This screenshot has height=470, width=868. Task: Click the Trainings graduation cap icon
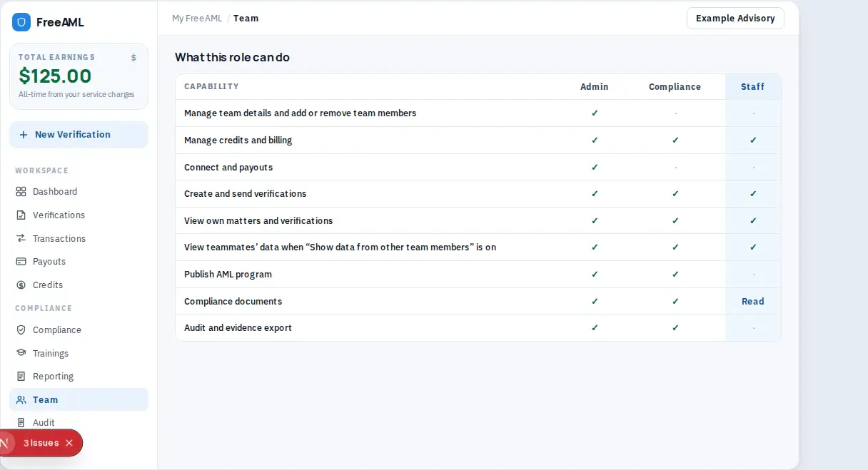21,354
